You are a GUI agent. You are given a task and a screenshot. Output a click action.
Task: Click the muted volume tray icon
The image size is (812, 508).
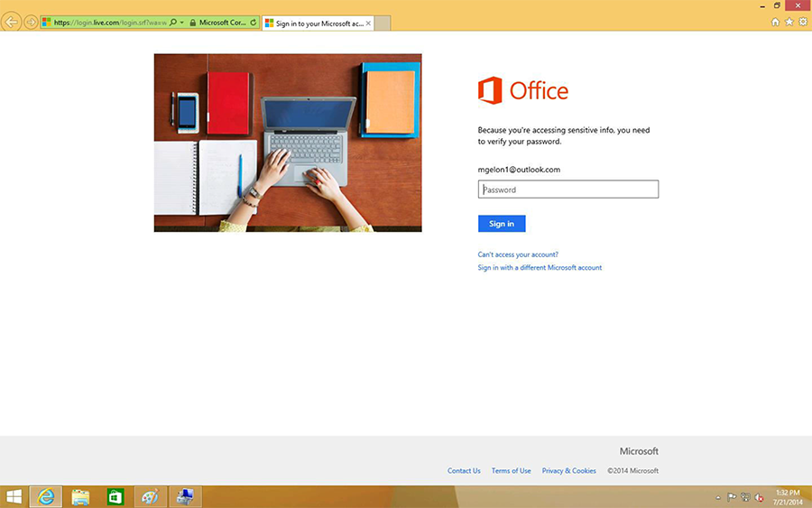[759, 498]
